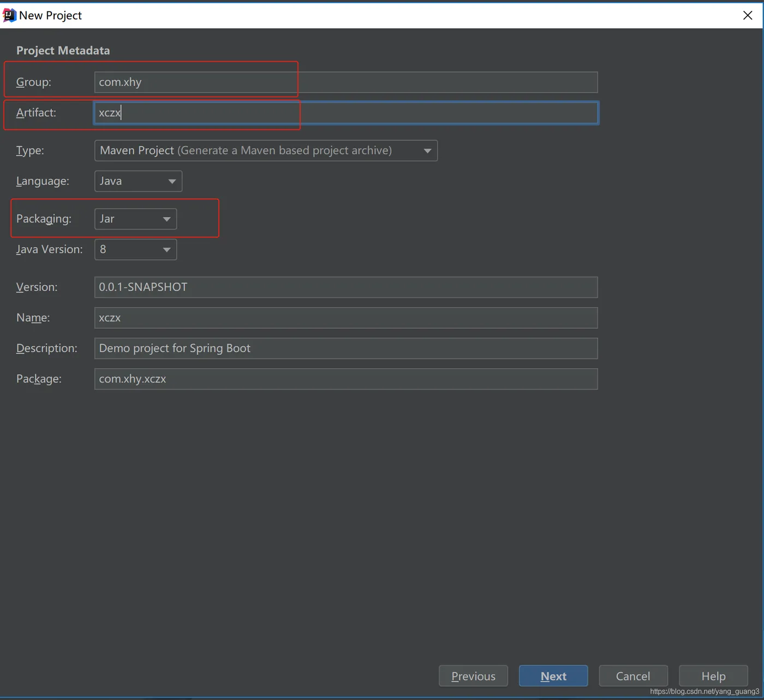Image resolution: width=764 pixels, height=700 pixels.
Task: Click the Project Metadata heading
Action: pos(63,50)
